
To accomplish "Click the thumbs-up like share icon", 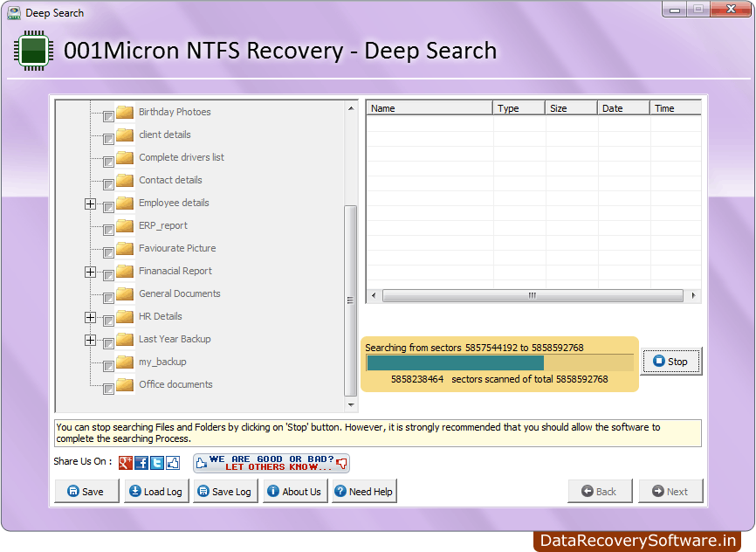I will 173,463.
